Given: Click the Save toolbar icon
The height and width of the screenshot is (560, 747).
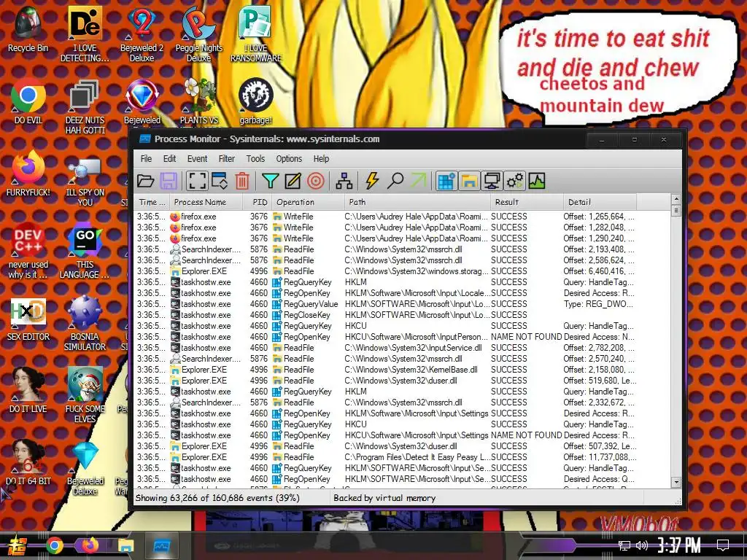Looking at the screenshot, I should [169, 181].
